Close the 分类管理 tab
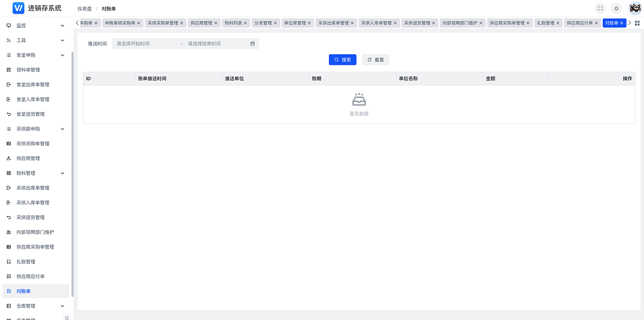Viewport: 644px width, 320px height. 275,23
